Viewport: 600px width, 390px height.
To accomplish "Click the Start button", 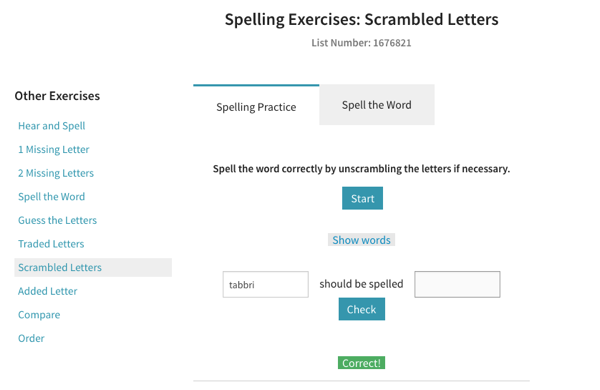I will [362, 198].
